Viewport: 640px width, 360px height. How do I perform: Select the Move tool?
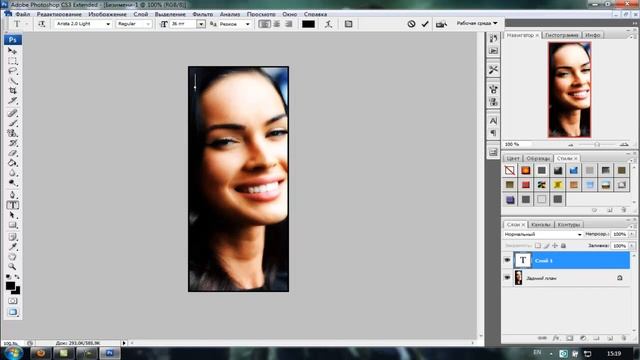tap(13, 51)
